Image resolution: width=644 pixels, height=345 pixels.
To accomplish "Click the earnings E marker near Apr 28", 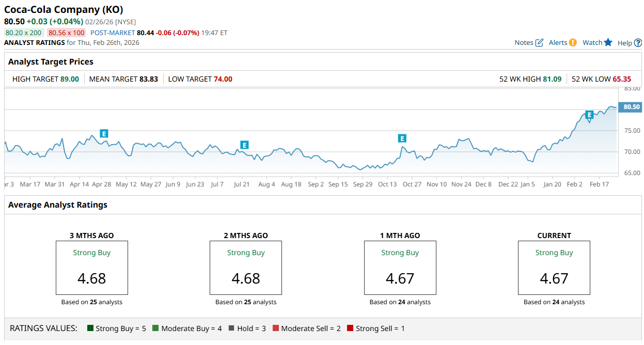I will click(x=104, y=134).
